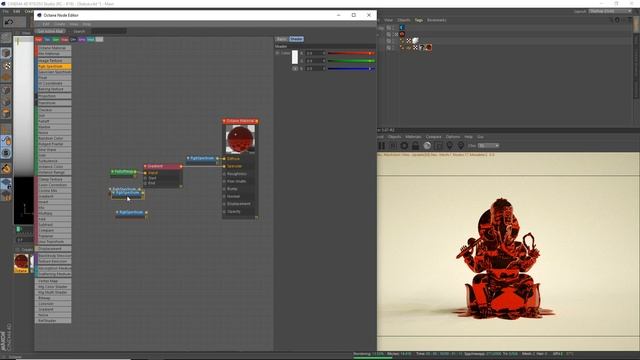The height and width of the screenshot is (360, 640).
Task: Open the Materials menu in Live Viewer
Action: coord(413,137)
